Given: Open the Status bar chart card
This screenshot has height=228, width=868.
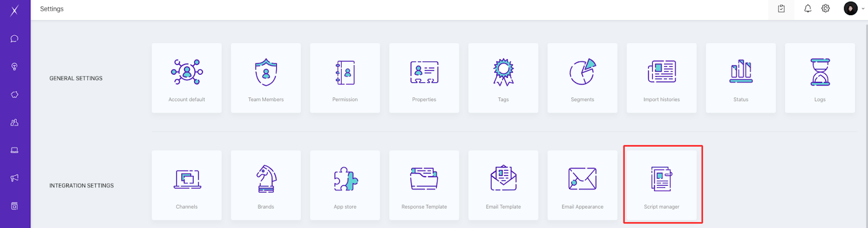Looking at the screenshot, I should (741, 78).
